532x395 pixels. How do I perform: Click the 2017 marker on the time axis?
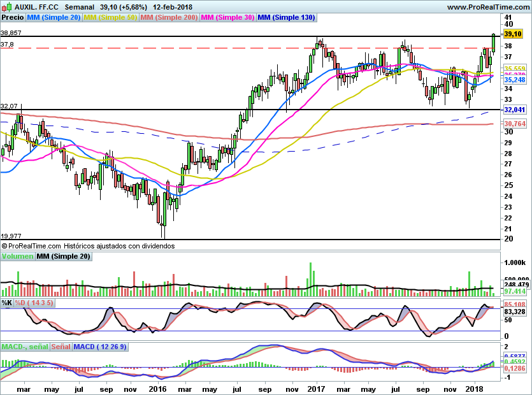pos(316,388)
